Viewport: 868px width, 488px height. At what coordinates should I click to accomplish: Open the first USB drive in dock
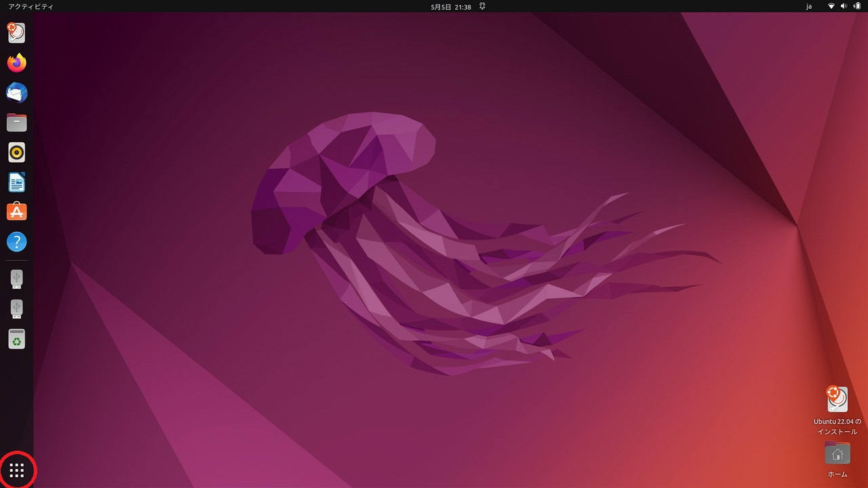[16, 279]
